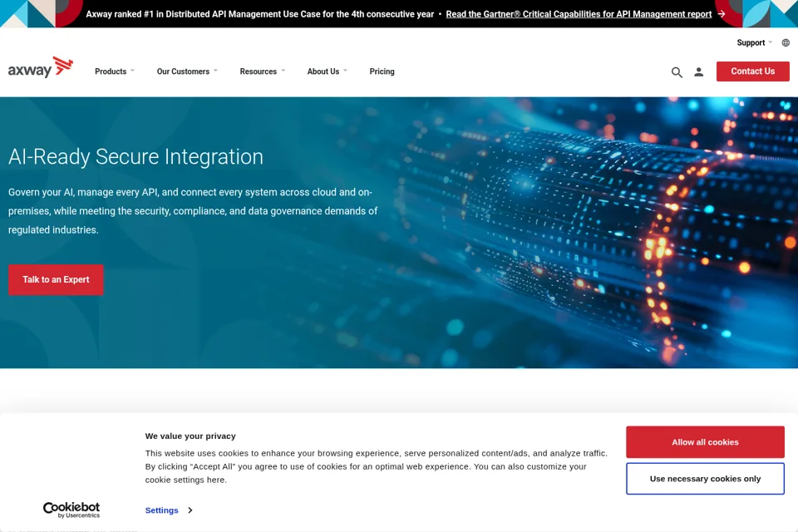Open the Resources dropdown
This screenshot has height=532, width=798.
(263, 71)
